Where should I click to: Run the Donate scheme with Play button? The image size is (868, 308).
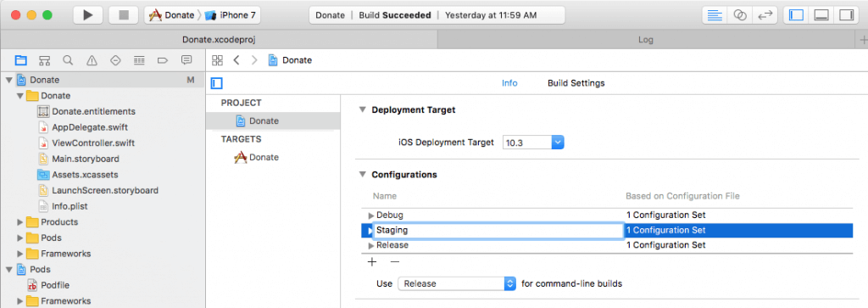(x=88, y=15)
